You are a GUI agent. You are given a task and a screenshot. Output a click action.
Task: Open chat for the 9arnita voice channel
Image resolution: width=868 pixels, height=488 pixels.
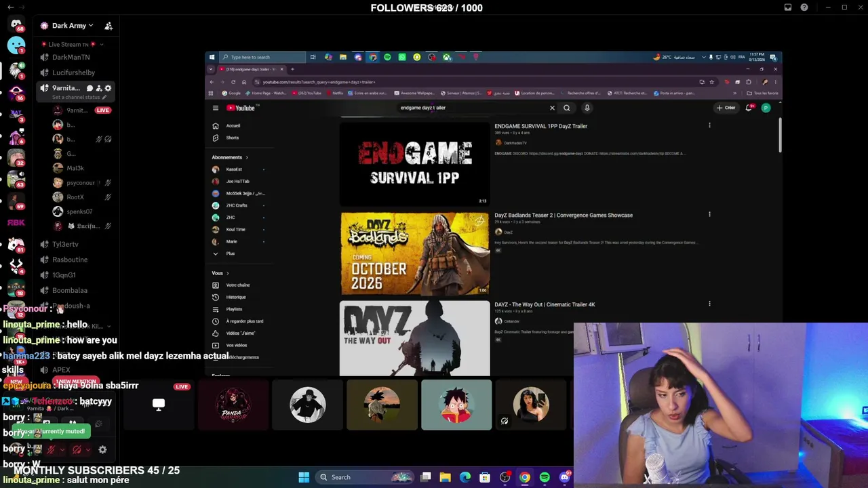(x=89, y=88)
